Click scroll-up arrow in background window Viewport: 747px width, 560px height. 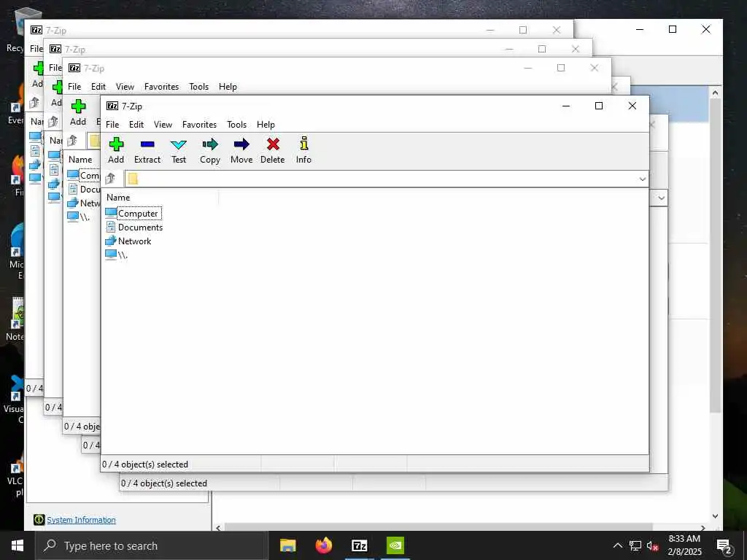coord(715,93)
